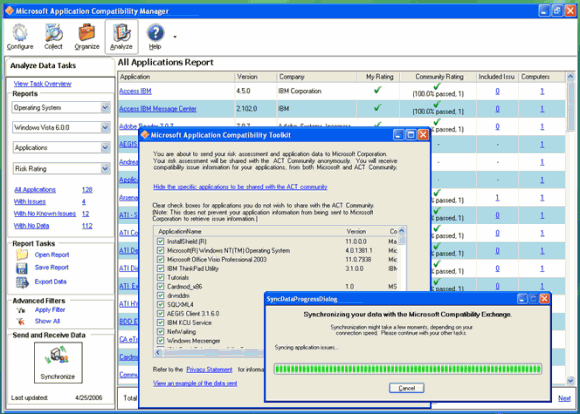Click the toolbar options arrow next to Help

[175, 37]
